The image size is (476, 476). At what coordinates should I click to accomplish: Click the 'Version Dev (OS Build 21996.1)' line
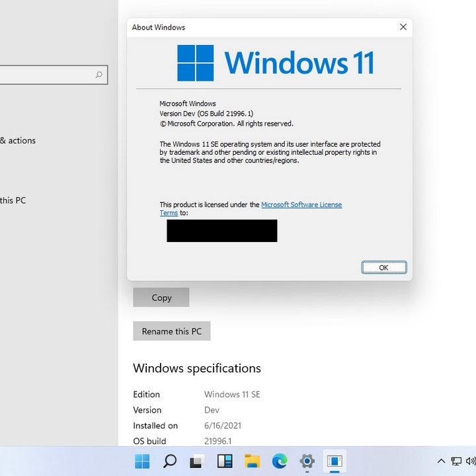tap(206, 114)
